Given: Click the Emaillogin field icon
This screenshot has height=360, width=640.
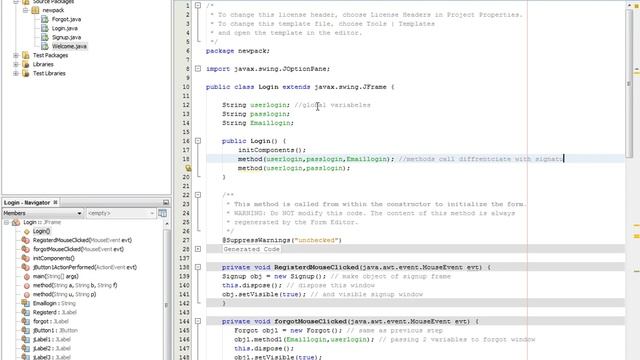Looking at the screenshot, I should (26, 303).
